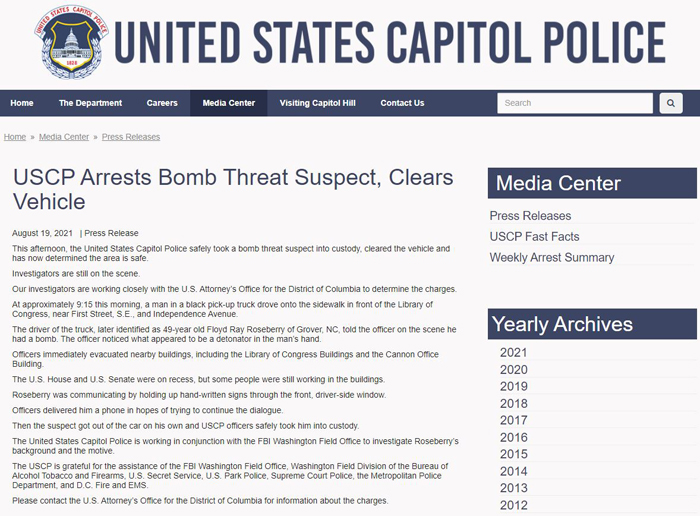Image resolution: width=700 pixels, height=516 pixels.
Task: Open the 2012 yearly archive
Action: (513, 505)
